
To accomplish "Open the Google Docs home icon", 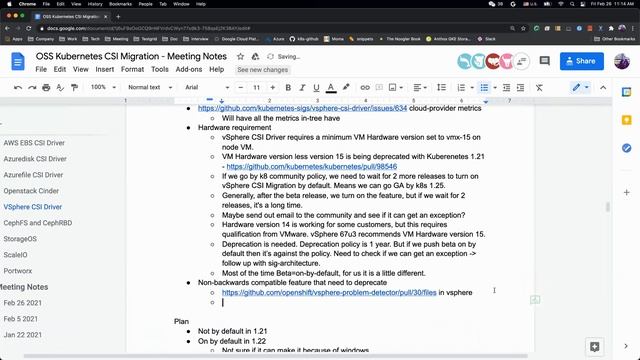I will 18,62.
